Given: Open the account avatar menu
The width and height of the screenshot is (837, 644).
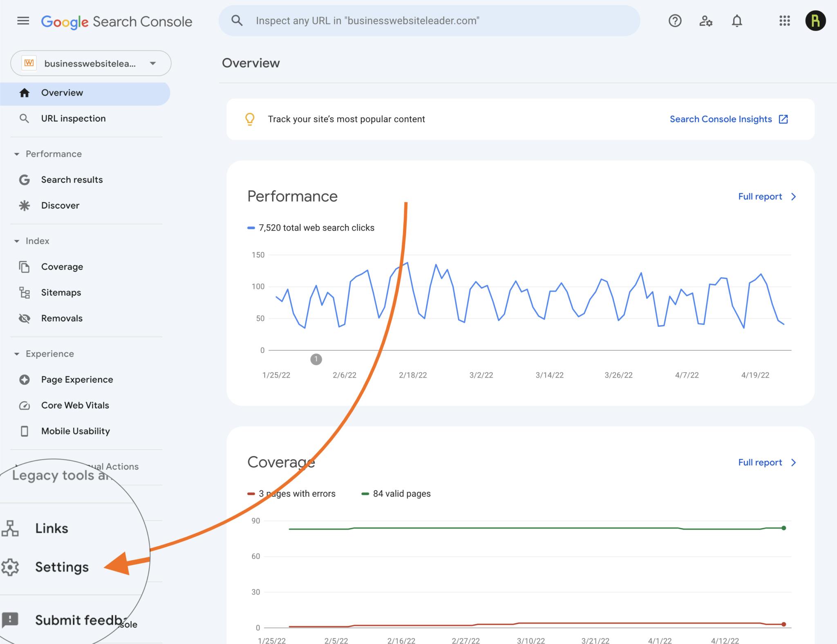Looking at the screenshot, I should click(815, 21).
